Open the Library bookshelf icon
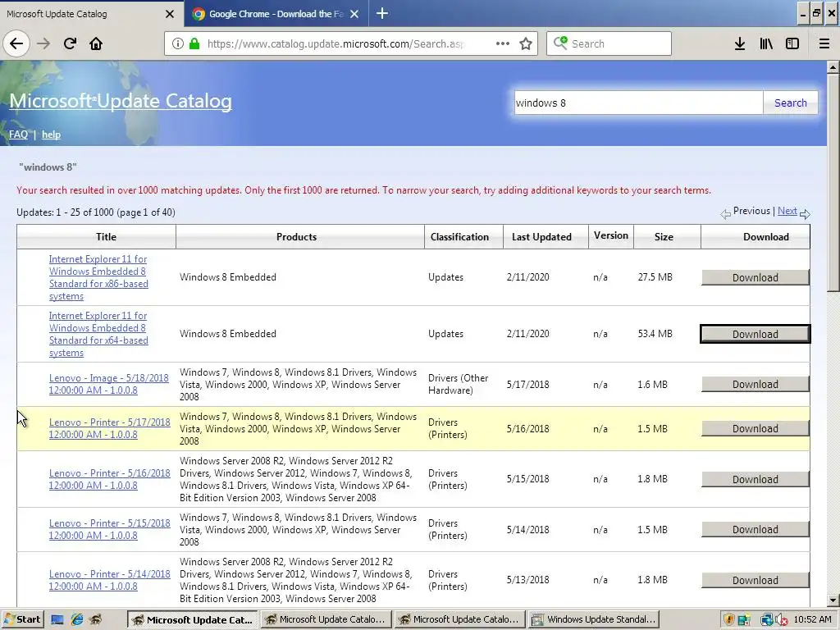The height and width of the screenshot is (630, 840). (x=766, y=43)
